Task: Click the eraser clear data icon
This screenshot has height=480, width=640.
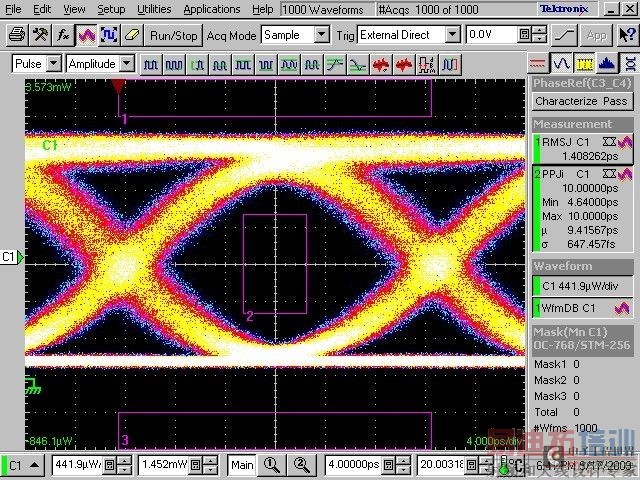Action: coord(132,36)
